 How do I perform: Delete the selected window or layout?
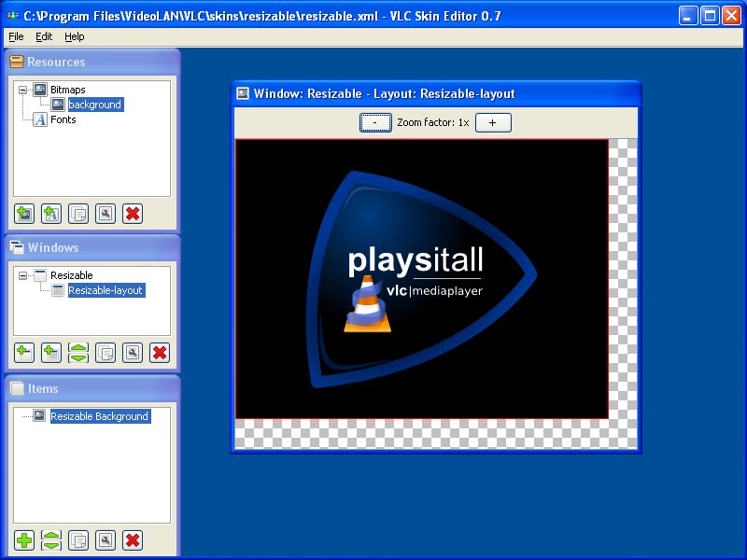pyautogui.click(x=160, y=353)
